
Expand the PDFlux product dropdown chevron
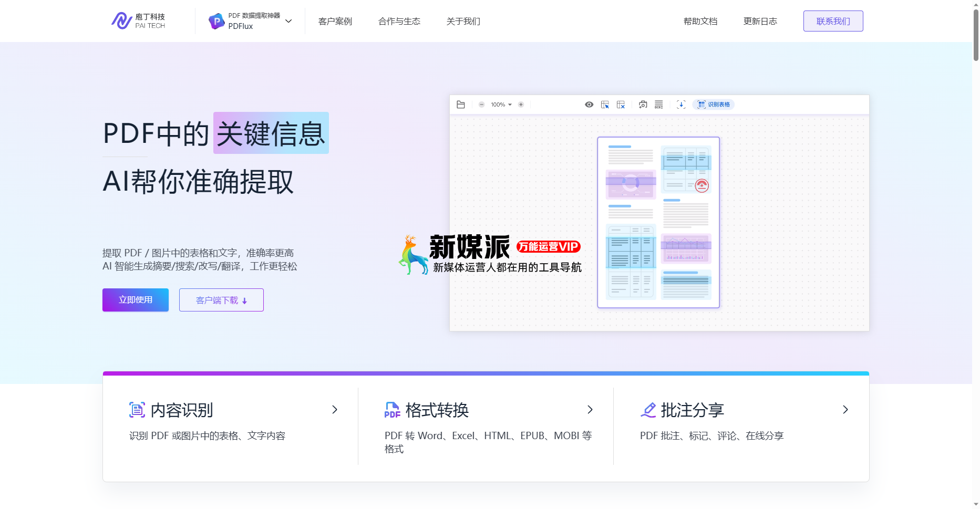pos(288,21)
